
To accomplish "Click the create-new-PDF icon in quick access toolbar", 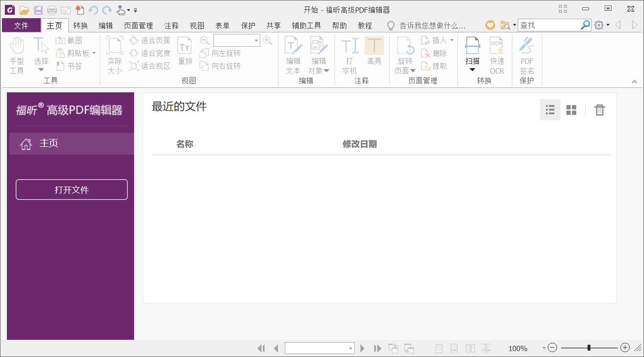I will [80, 10].
